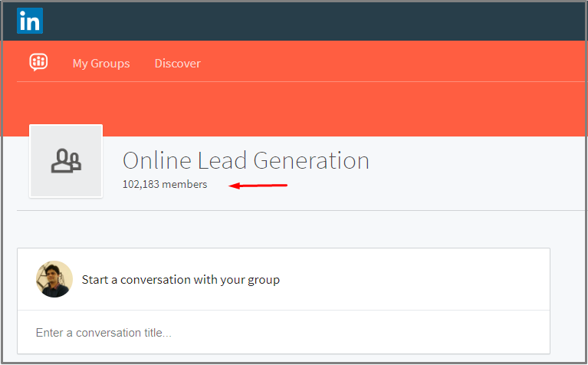Open the Groups speech bubble icon
Screen dimensions: 588x365
pyautogui.click(x=38, y=62)
